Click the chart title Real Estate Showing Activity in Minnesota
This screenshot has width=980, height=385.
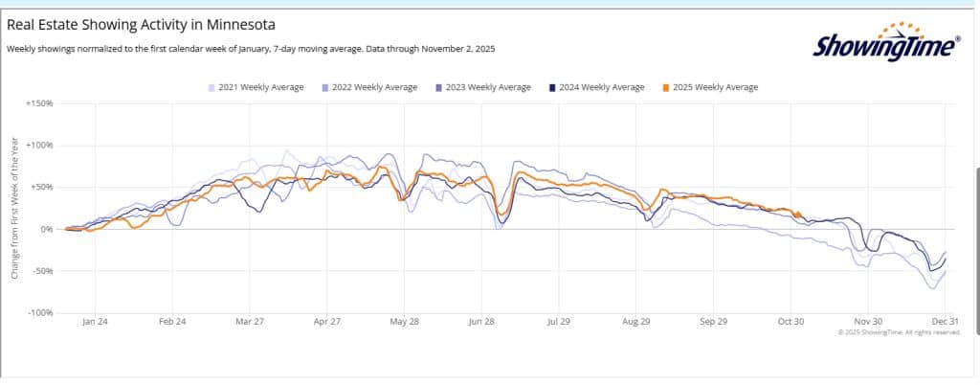tap(142, 25)
